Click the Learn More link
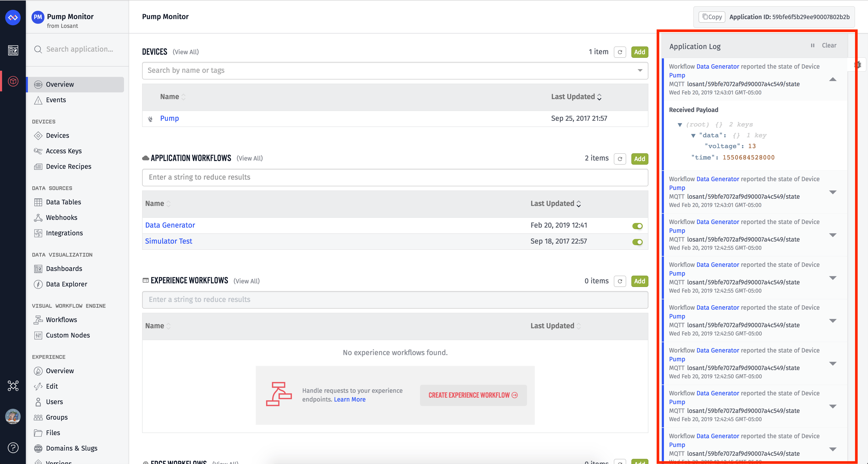 pyautogui.click(x=350, y=399)
